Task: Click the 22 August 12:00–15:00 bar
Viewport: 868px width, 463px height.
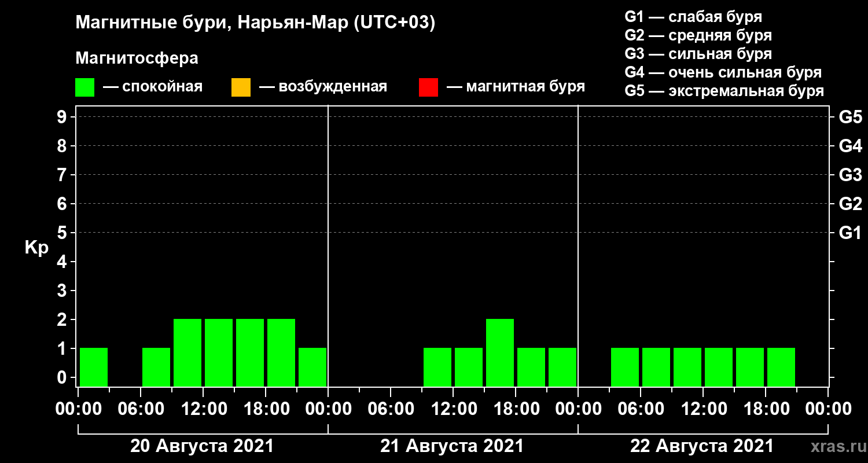Action: [x=719, y=367]
